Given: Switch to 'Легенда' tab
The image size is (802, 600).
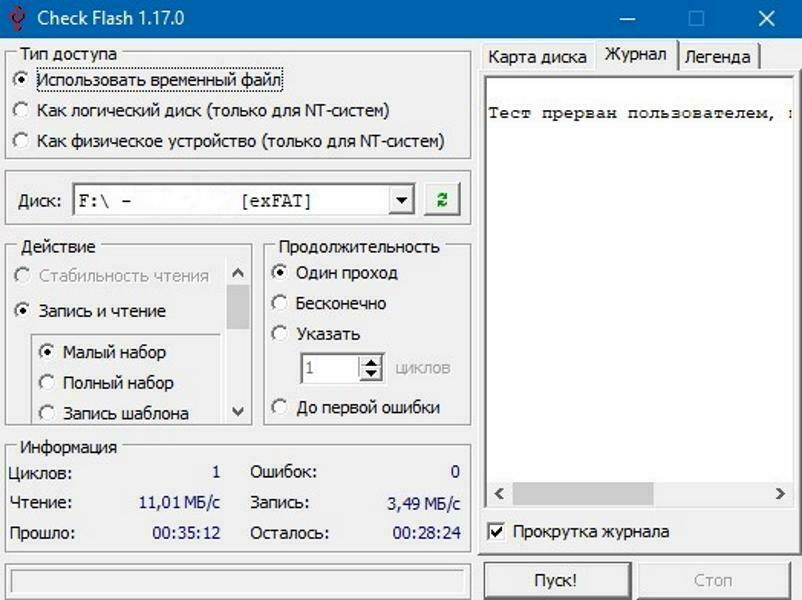Looking at the screenshot, I should pos(718,57).
